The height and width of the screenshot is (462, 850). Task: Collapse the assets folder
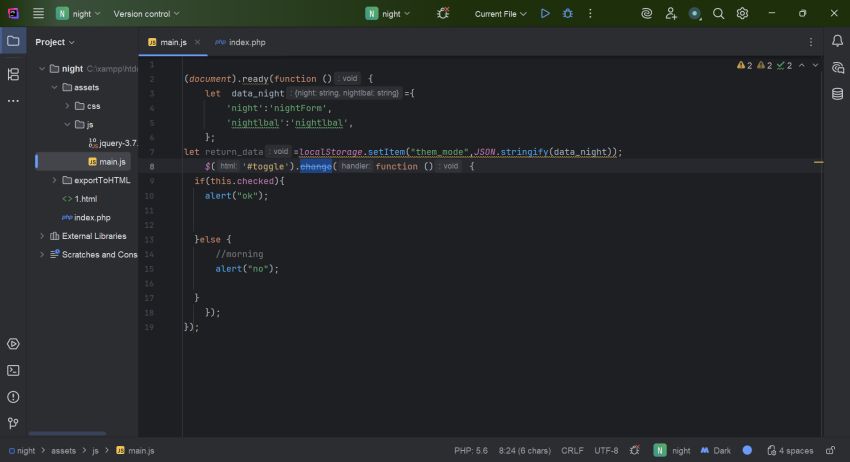pyautogui.click(x=54, y=88)
